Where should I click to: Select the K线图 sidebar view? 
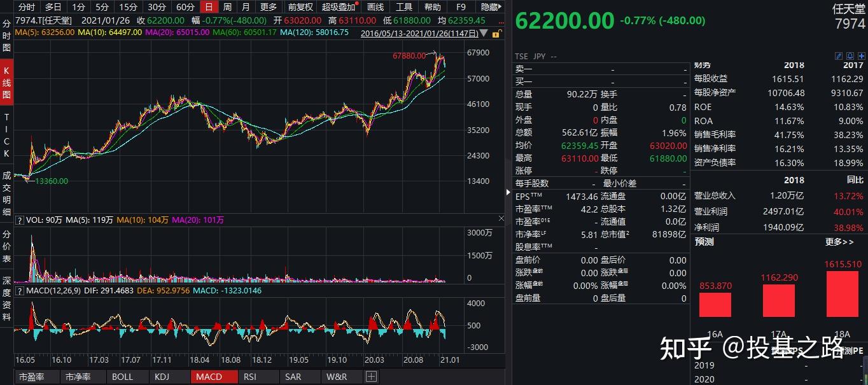6,83
